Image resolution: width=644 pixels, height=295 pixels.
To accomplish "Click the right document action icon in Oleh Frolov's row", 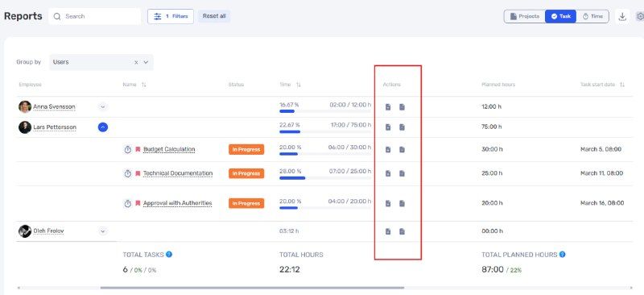I will [402, 231].
